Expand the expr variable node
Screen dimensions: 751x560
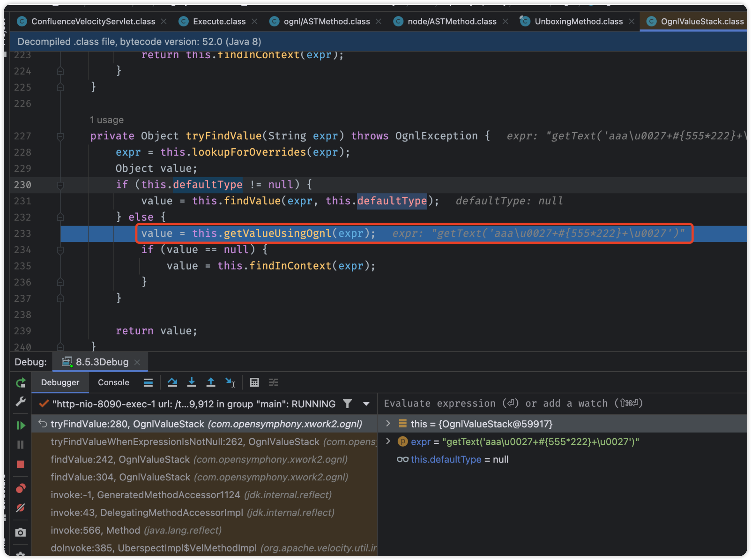click(x=388, y=441)
